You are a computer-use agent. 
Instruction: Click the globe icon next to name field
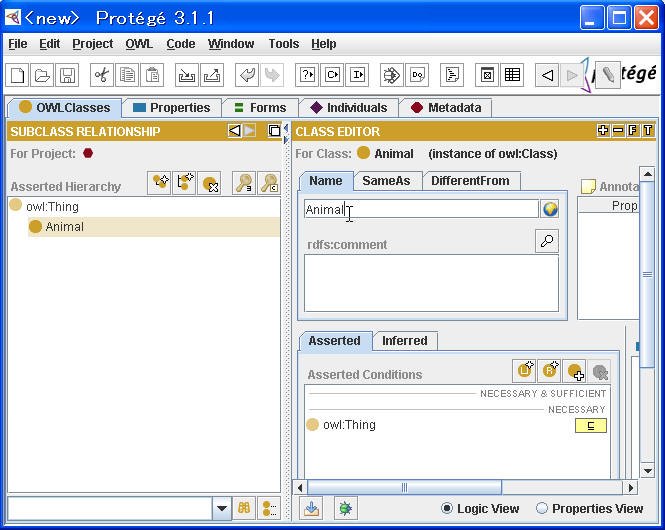coord(549,209)
